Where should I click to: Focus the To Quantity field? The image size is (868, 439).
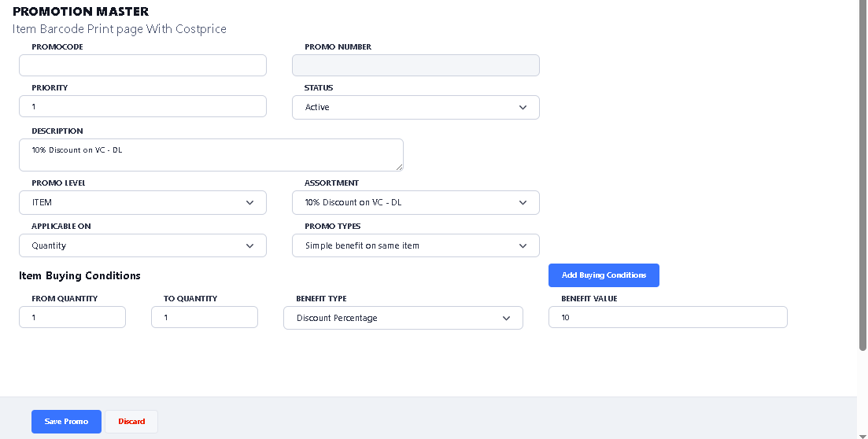(205, 318)
